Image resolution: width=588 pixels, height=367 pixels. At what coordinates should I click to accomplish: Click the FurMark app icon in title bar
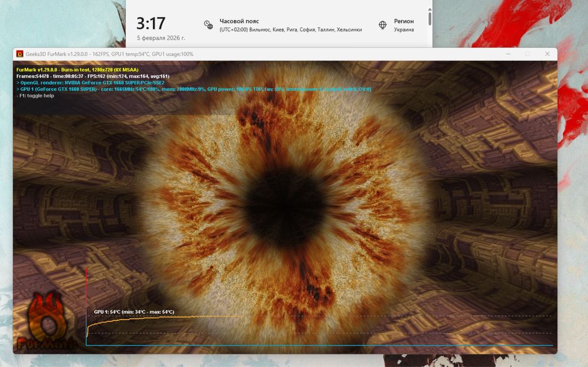pos(19,54)
